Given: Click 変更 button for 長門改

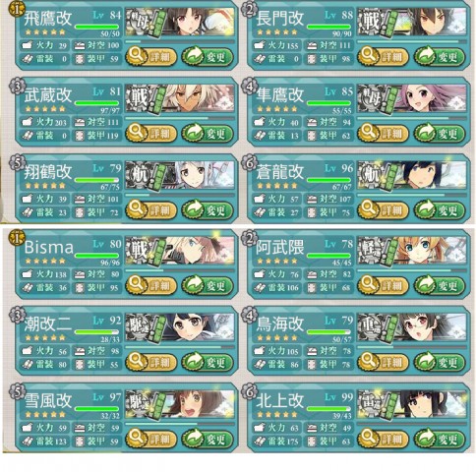Looking at the screenshot, I should tap(440, 57).
